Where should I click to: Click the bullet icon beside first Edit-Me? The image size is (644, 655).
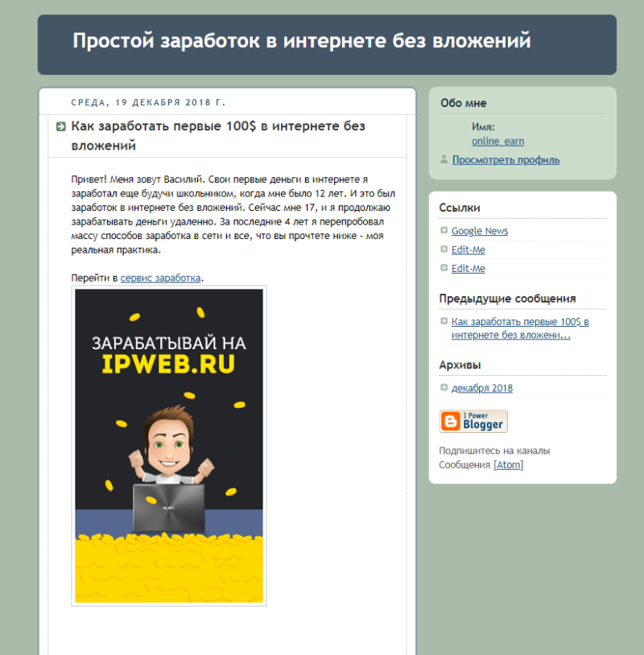point(444,249)
